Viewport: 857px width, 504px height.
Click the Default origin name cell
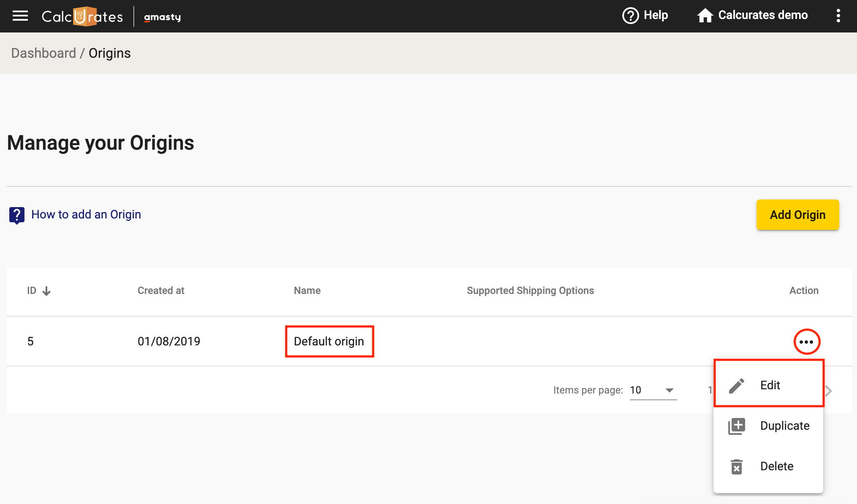[x=329, y=341]
